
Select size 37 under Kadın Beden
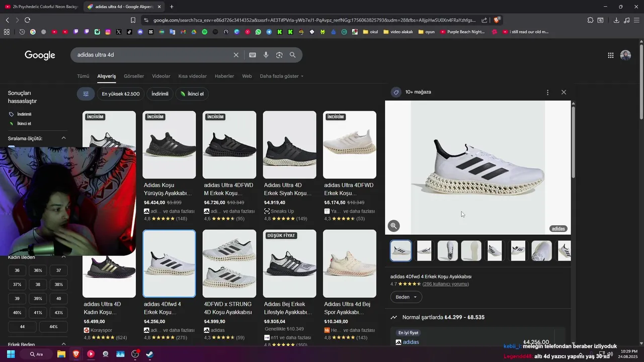point(58,270)
